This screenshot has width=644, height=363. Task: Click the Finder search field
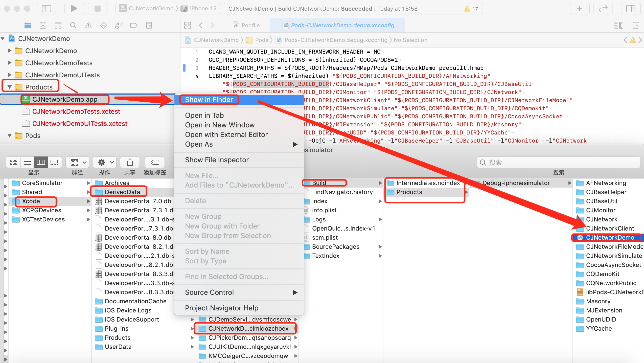point(559,162)
